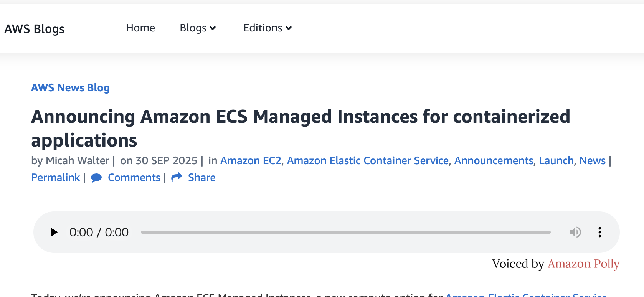644x297 pixels.
Task: Open the Comments text link
Action: click(134, 178)
